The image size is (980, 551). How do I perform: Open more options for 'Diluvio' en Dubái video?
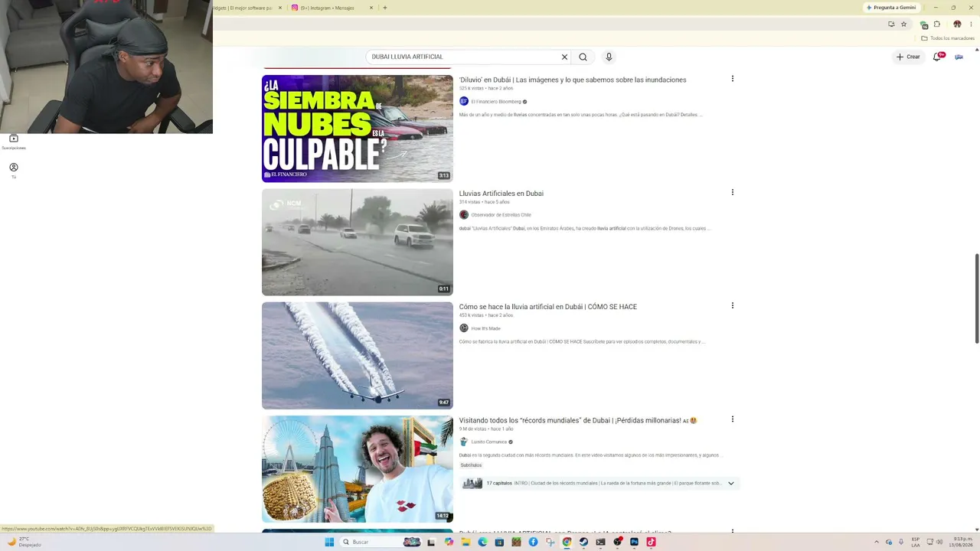pyautogui.click(x=733, y=79)
